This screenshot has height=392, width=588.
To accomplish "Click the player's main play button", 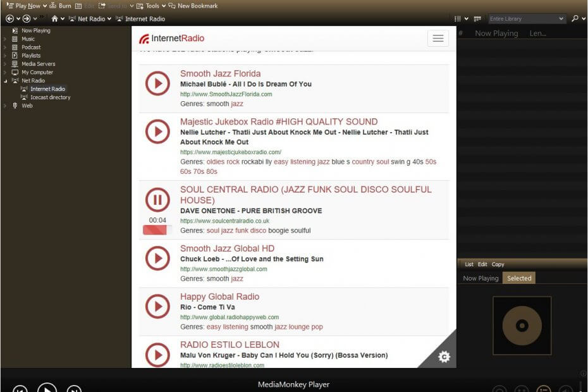I will [x=47, y=388].
